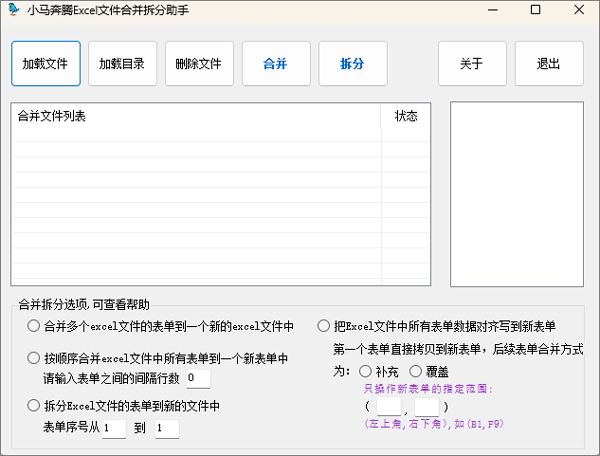Click the top-left range cell input
The width and height of the screenshot is (600, 456).
tap(389, 406)
